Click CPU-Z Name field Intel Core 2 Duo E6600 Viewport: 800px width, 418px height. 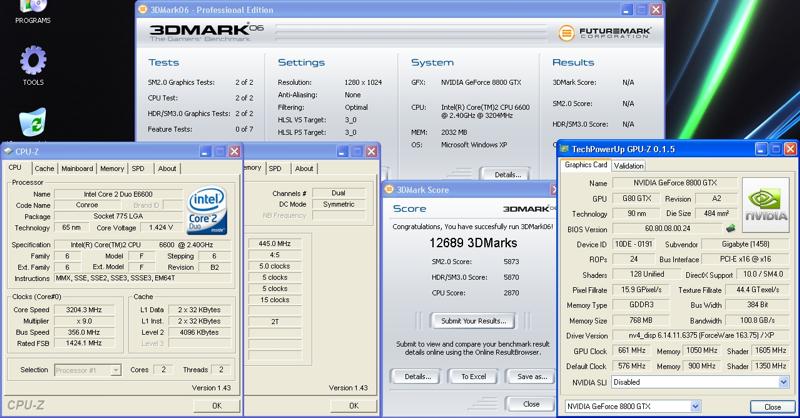118,194
